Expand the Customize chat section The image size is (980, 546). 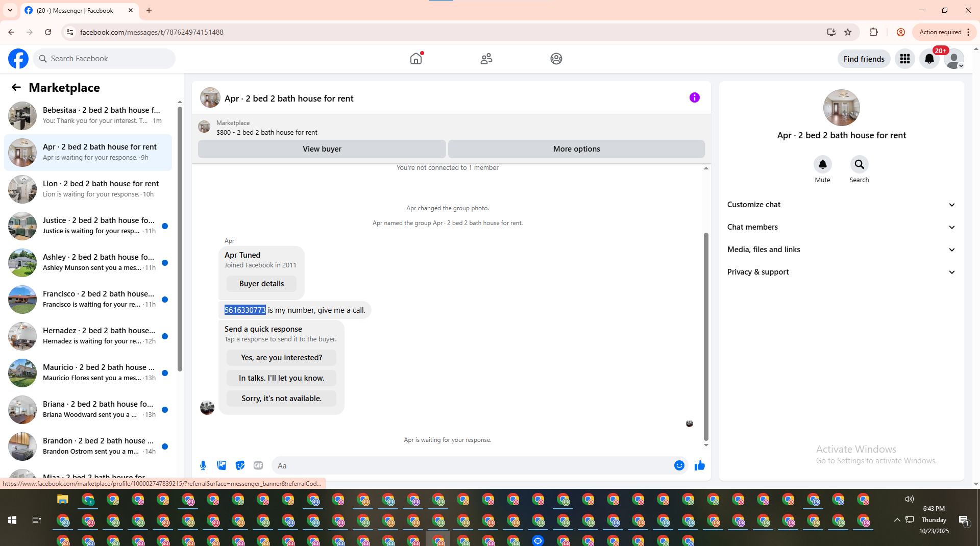coord(841,205)
